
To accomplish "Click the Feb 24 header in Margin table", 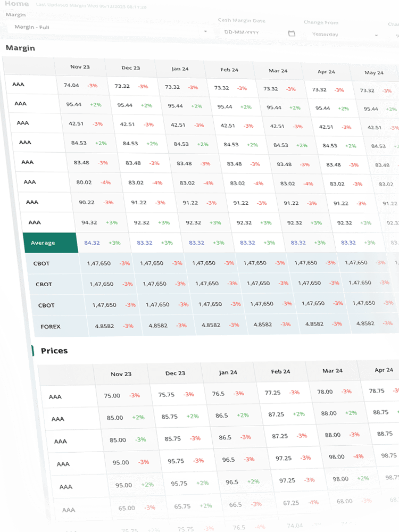I will click(229, 70).
